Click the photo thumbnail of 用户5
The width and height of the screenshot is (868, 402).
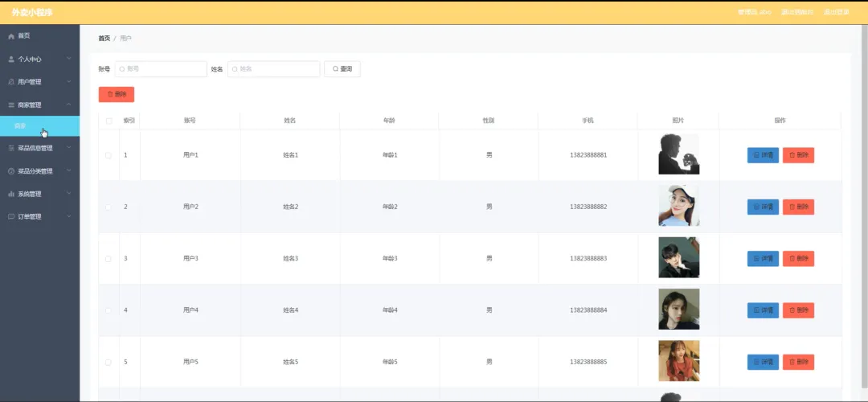point(678,360)
